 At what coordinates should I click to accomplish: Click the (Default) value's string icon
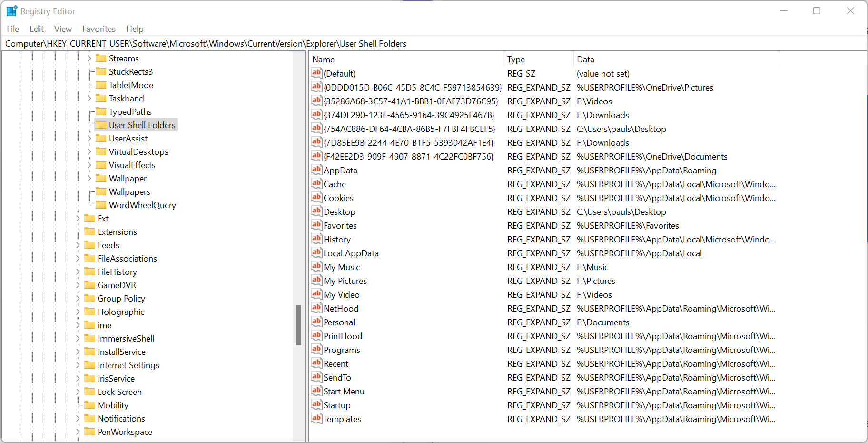[316, 73]
